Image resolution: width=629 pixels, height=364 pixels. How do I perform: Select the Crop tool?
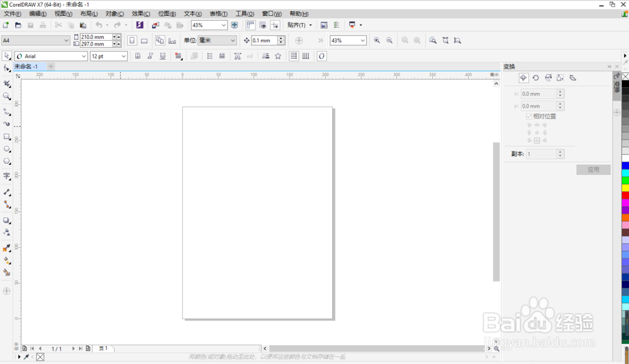pos(7,84)
